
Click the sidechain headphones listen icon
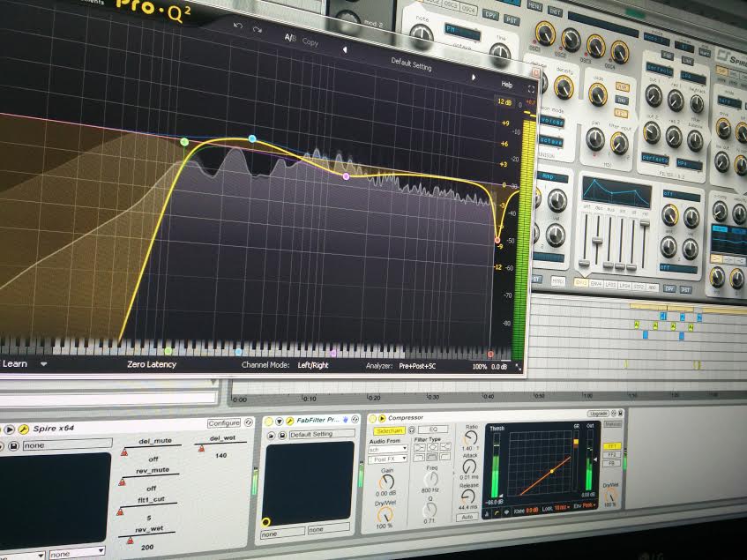tap(412, 430)
